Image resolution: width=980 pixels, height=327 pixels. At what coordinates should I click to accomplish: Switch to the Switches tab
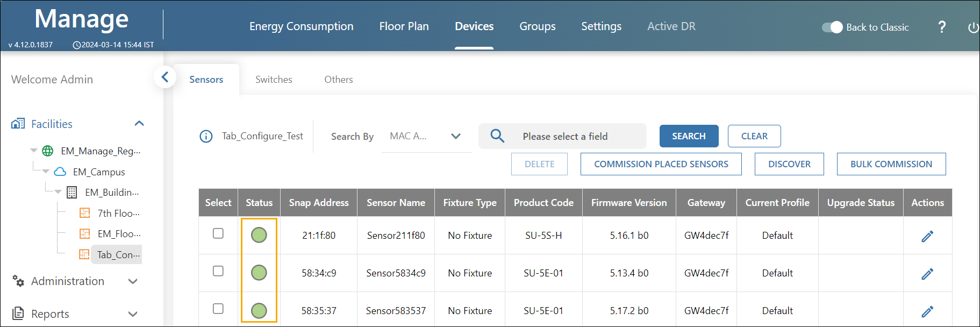(x=274, y=80)
